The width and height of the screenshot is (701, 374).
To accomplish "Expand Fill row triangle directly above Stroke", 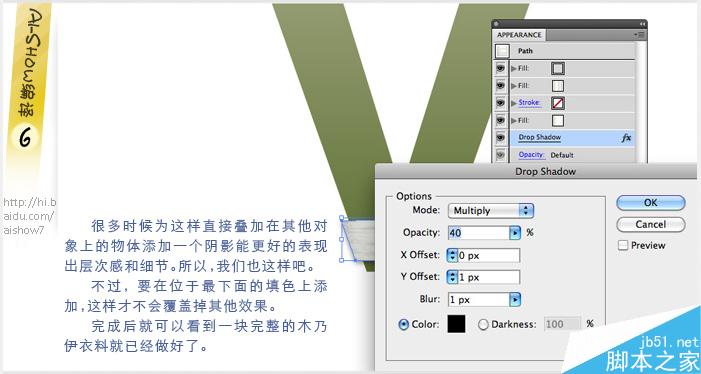I will 514,86.
